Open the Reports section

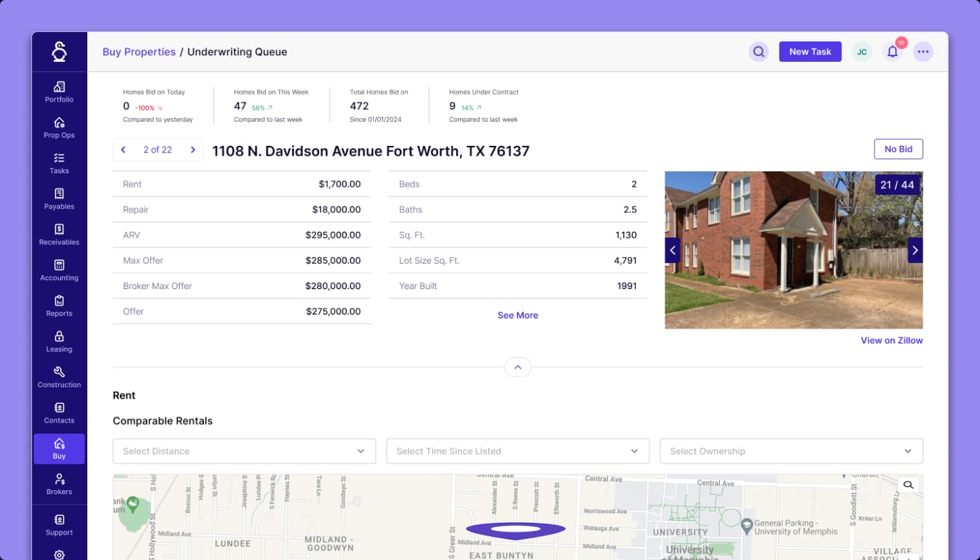click(x=59, y=307)
